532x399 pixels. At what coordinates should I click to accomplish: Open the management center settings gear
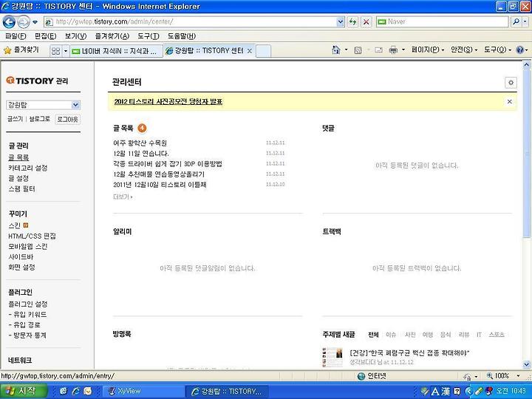(x=511, y=83)
